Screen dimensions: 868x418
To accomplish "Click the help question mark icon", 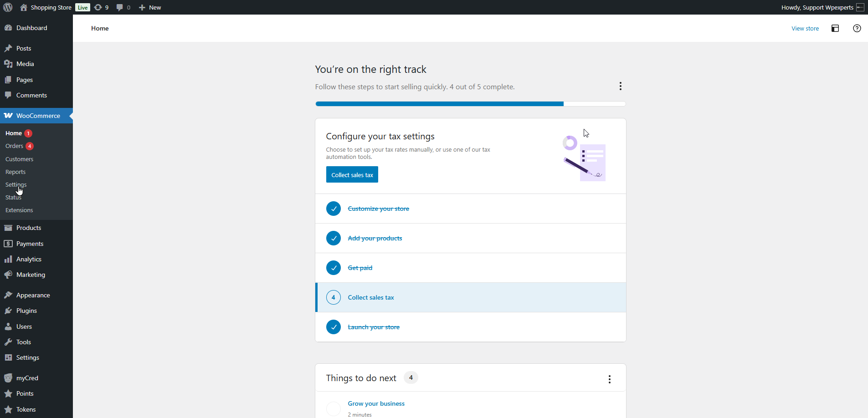I will pos(857,28).
